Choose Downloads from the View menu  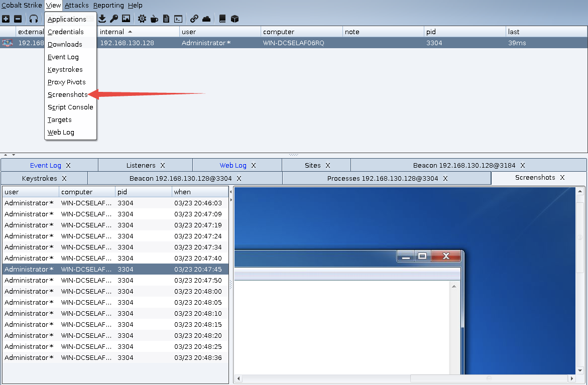[x=70, y=44]
